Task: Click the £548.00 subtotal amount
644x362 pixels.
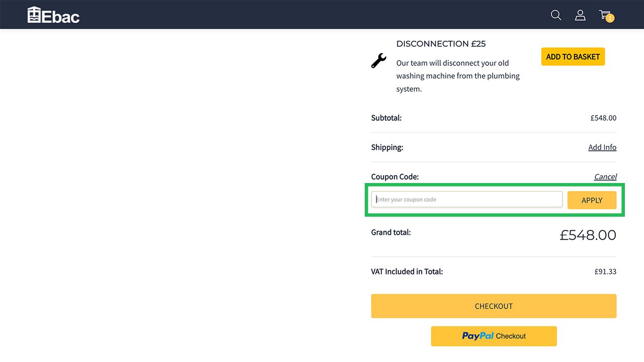Action: pyautogui.click(x=603, y=118)
